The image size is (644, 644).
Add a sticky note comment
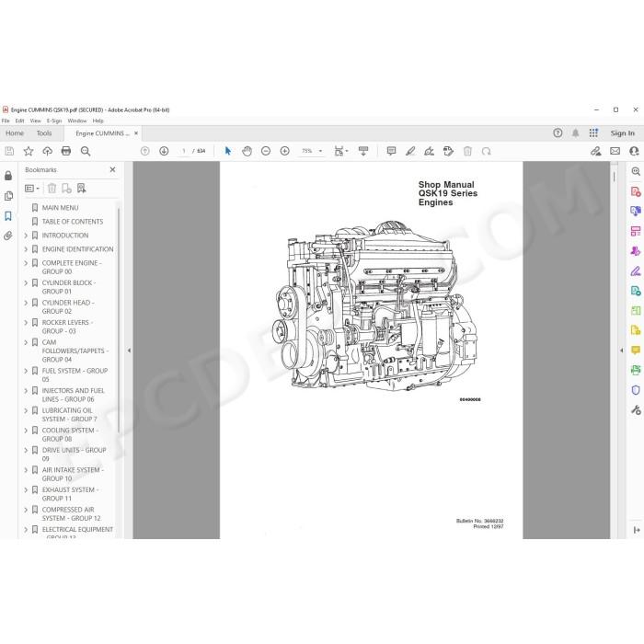pyautogui.click(x=391, y=151)
